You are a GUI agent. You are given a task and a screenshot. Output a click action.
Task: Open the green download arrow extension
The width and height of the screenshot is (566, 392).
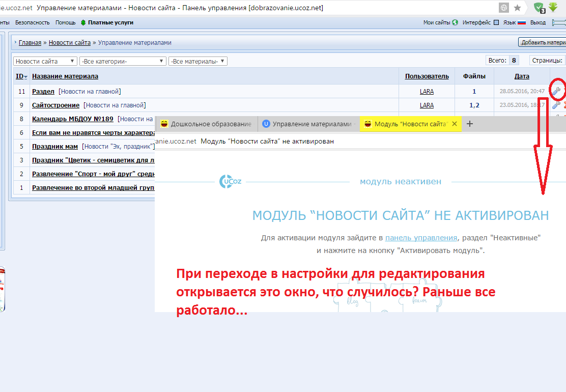click(553, 7)
